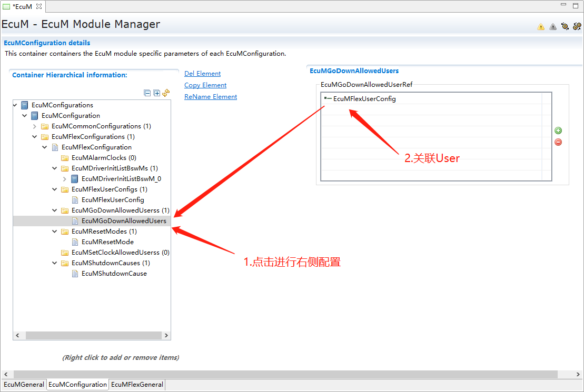Expand the EcuMCommonConfigurations folder
Viewport: 584px width, 392px height.
point(35,126)
